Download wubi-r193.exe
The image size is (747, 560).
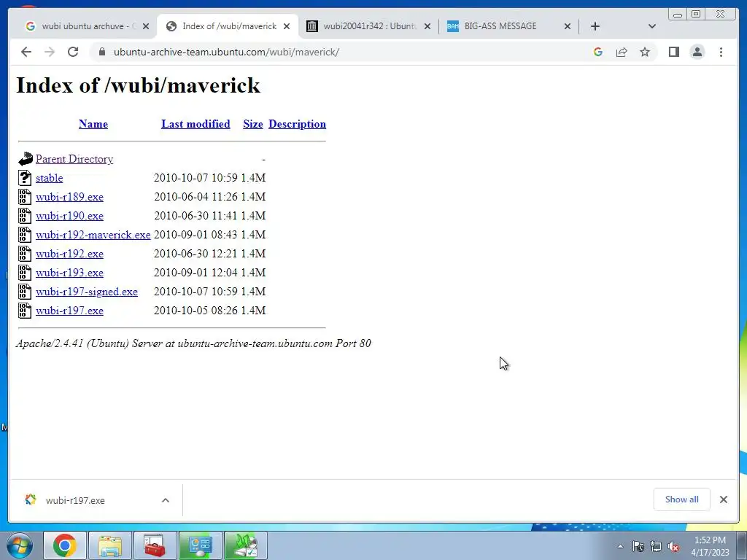pyautogui.click(x=69, y=273)
